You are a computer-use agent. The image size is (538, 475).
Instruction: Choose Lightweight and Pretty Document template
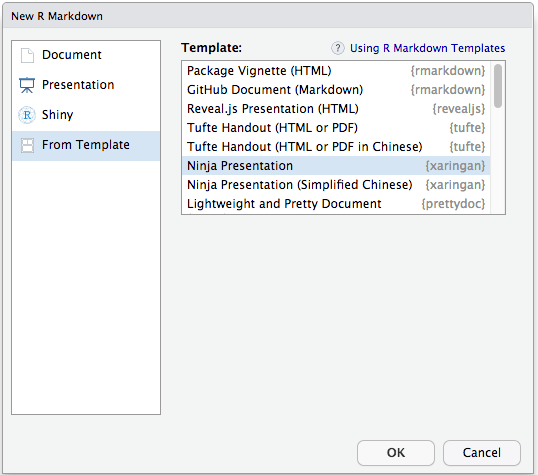coord(336,204)
